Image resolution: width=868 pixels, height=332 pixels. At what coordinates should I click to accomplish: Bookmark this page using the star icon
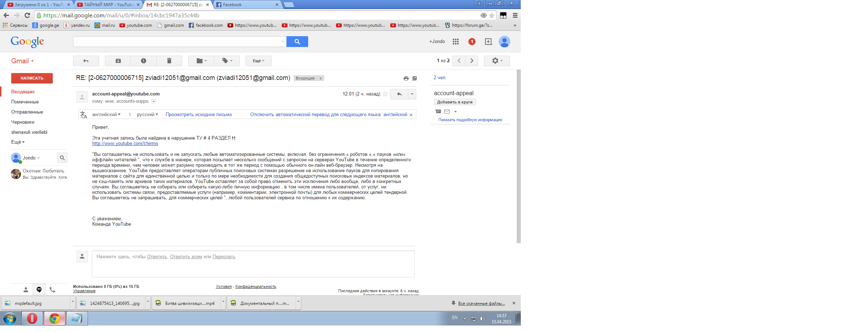tap(492, 15)
